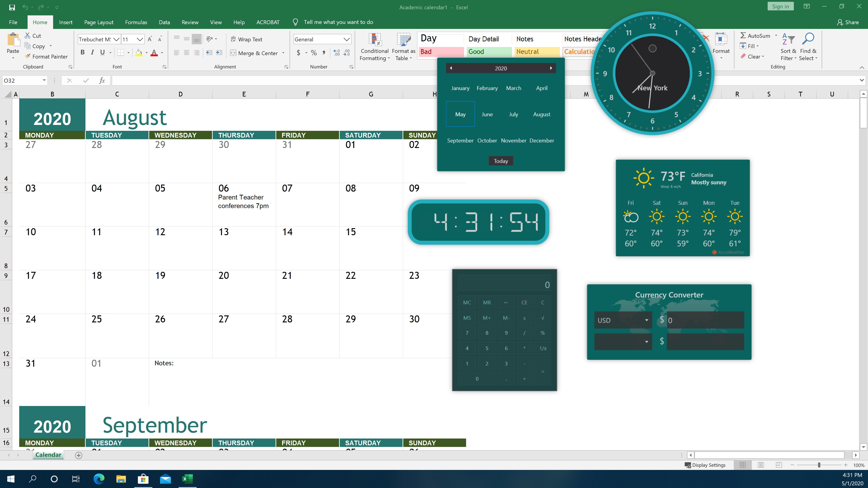Select the Calendar sheet tab
Screen dimensions: 868x488
click(x=48, y=455)
